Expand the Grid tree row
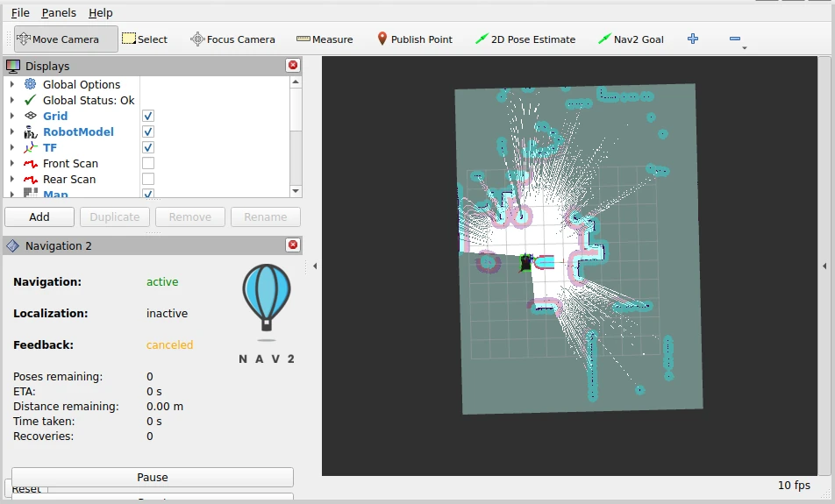Image resolution: width=835 pixels, height=504 pixels. (12, 116)
